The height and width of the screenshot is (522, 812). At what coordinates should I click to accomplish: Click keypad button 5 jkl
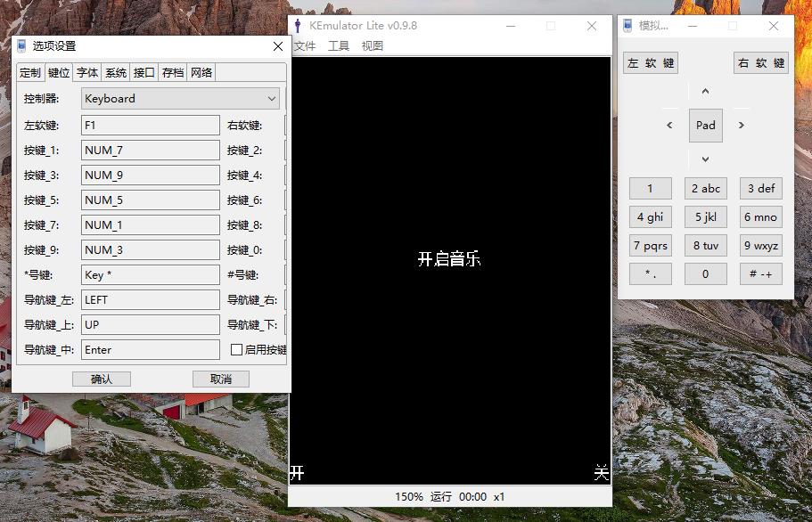pyautogui.click(x=706, y=216)
